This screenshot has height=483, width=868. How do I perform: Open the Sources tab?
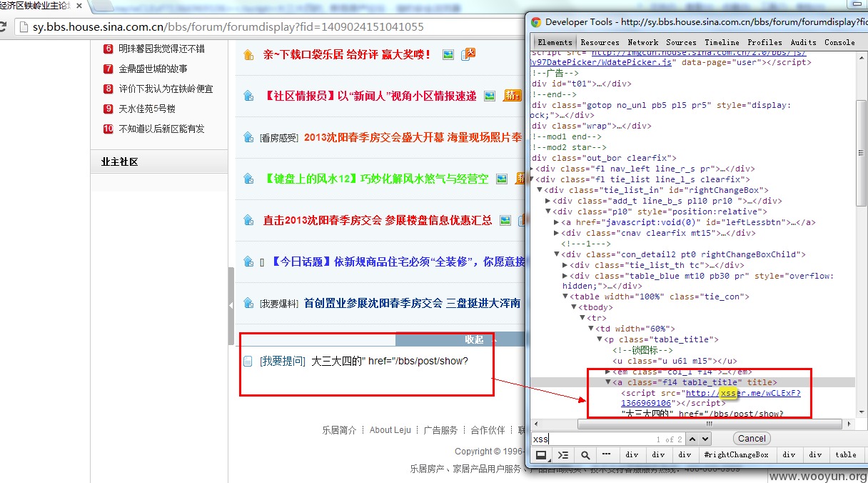pyautogui.click(x=681, y=42)
